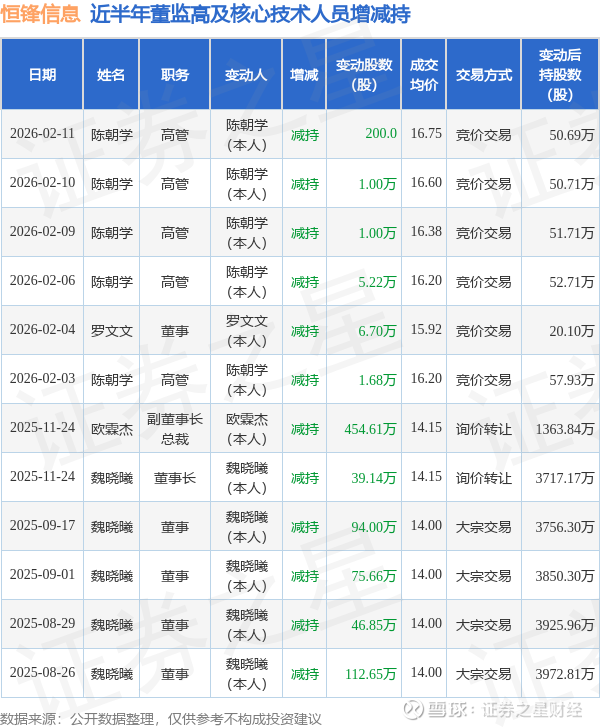
Task: Click holdings value 50.71万
Action: point(572,184)
